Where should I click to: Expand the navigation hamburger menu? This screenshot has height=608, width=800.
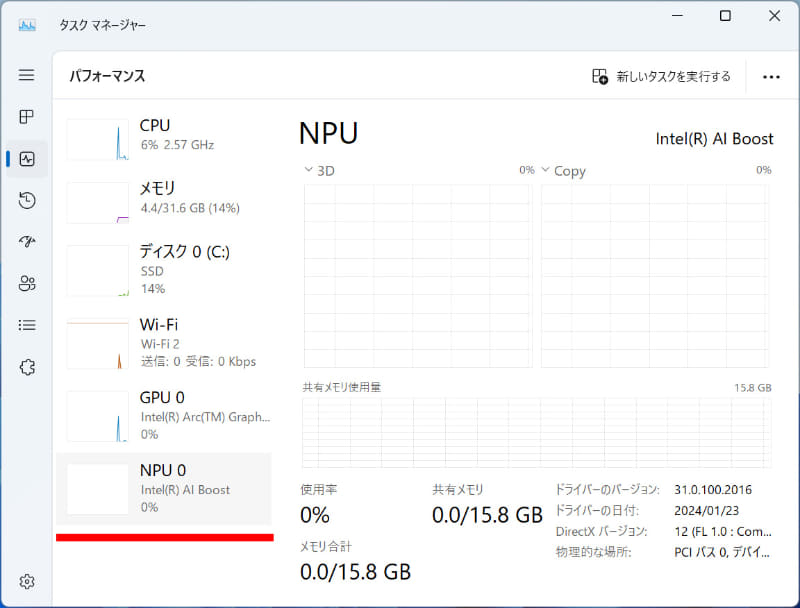(x=27, y=75)
